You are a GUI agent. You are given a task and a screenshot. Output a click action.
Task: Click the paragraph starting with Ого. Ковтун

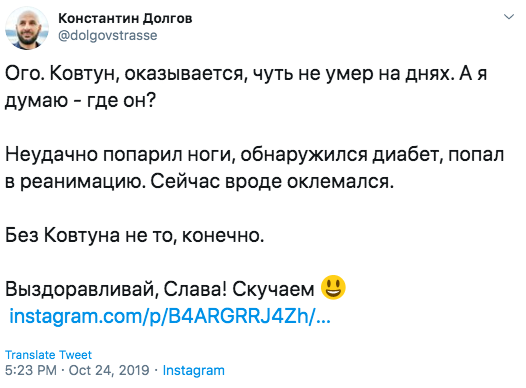coord(246,87)
